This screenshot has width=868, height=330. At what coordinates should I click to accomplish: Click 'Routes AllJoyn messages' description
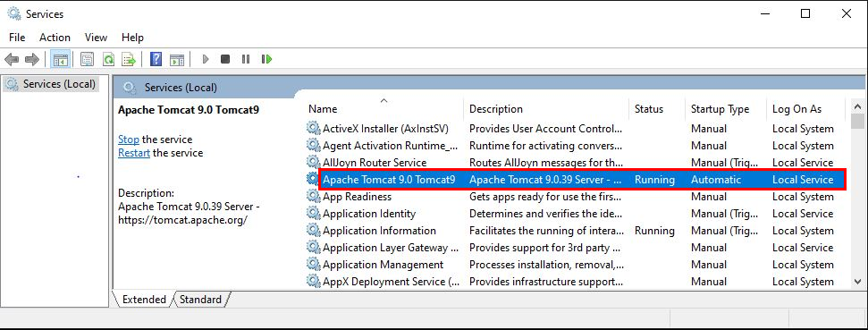click(546, 162)
